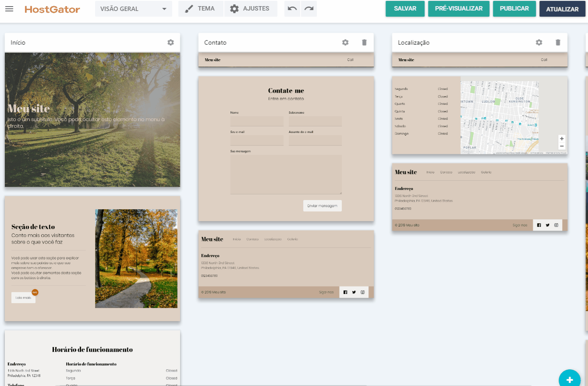Click the Assunto do e-mail field
Image resolution: width=588 pixels, height=386 pixels.
[315, 140]
